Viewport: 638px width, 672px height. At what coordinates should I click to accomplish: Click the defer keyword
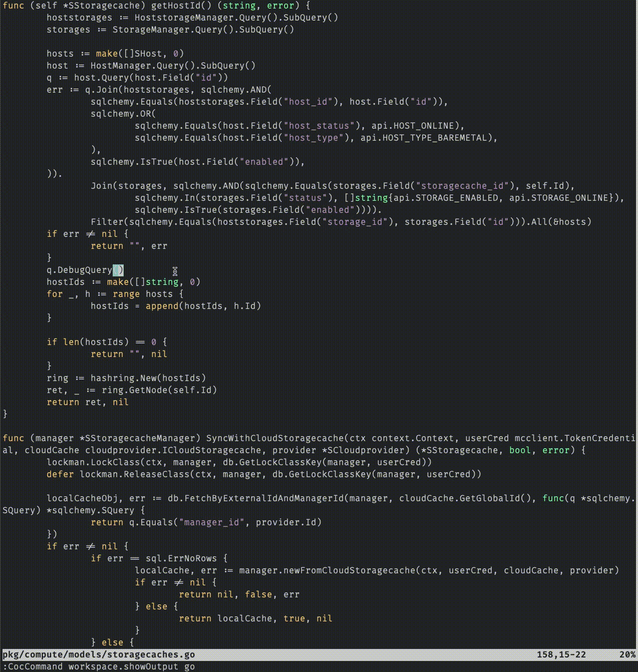pyautogui.click(x=60, y=474)
